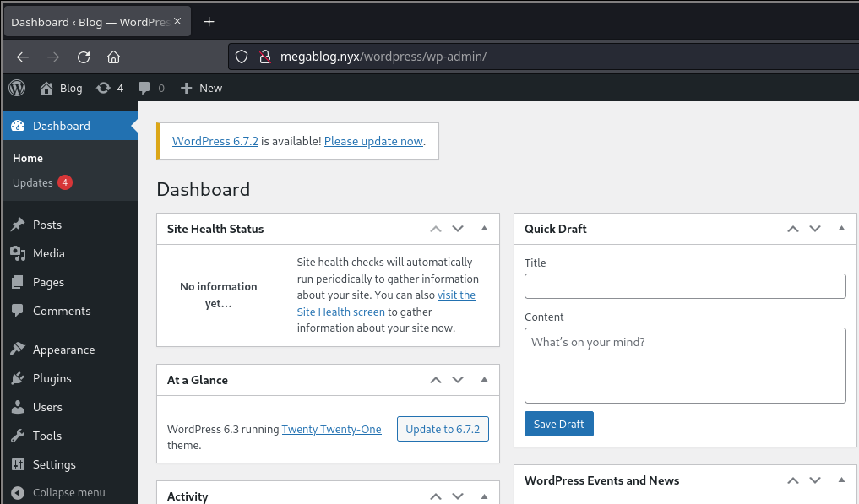Viewport: 859px width, 504px height.
Task: Open the Media library in sidebar
Action: tap(48, 253)
